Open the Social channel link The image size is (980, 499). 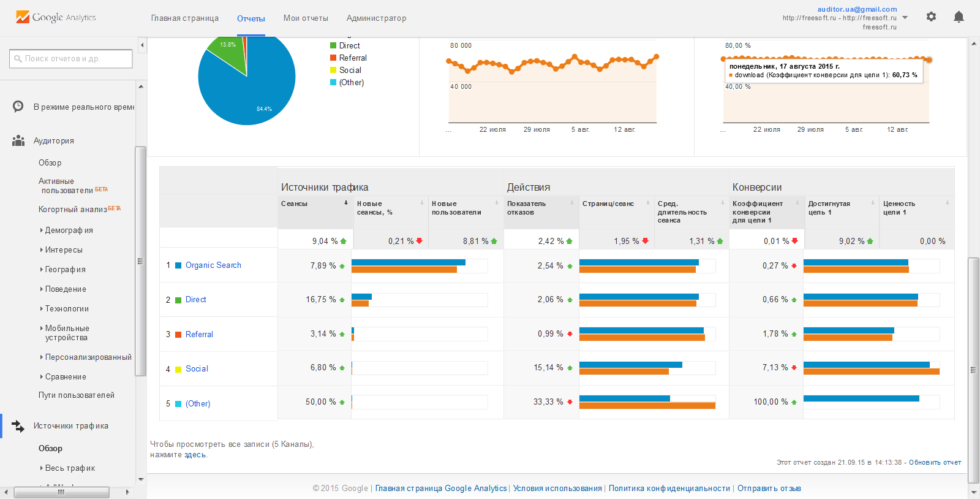tap(197, 369)
